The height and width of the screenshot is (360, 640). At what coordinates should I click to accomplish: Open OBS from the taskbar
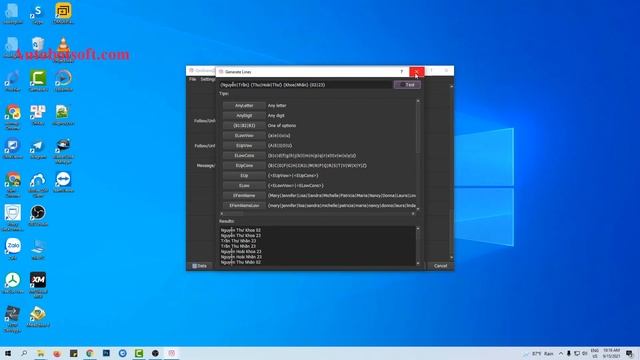155,353
